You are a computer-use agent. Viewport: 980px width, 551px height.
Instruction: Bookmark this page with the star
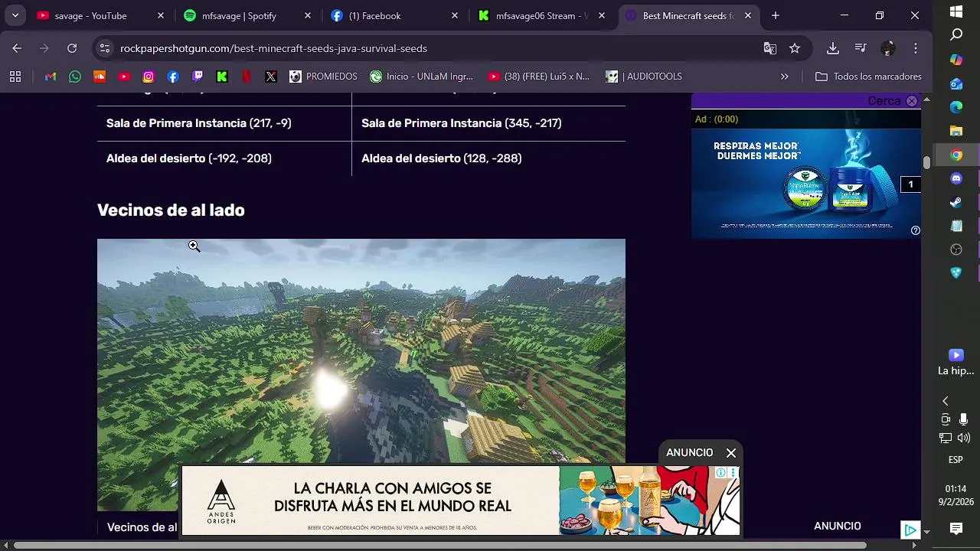click(795, 48)
